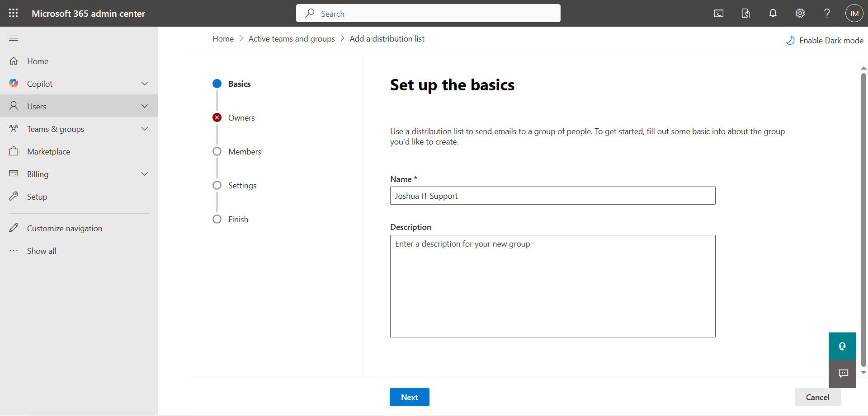Click Customize navigation link
This screenshot has width=868, height=416.
tap(65, 228)
